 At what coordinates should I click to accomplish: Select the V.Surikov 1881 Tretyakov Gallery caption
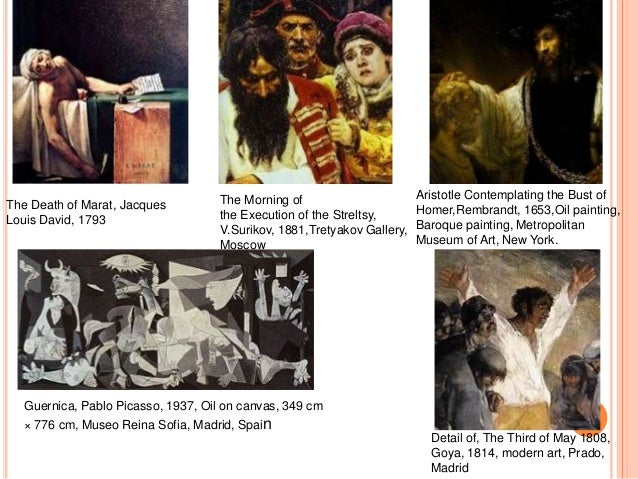click(x=313, y=230)
